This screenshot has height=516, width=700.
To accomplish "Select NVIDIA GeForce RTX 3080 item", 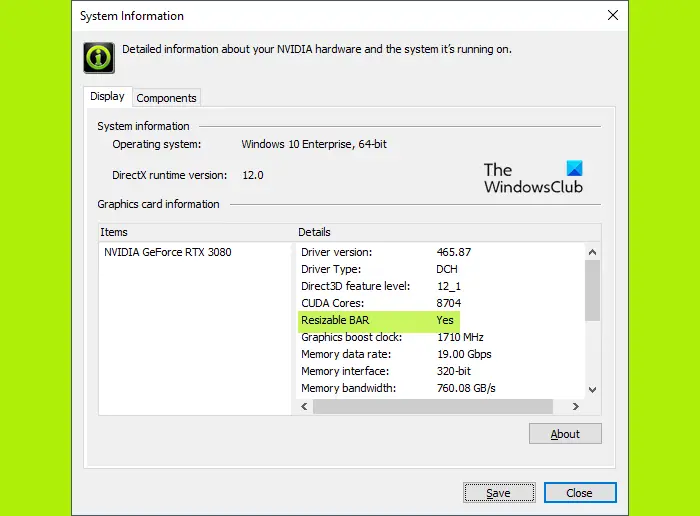I will (x=168, y=252).
